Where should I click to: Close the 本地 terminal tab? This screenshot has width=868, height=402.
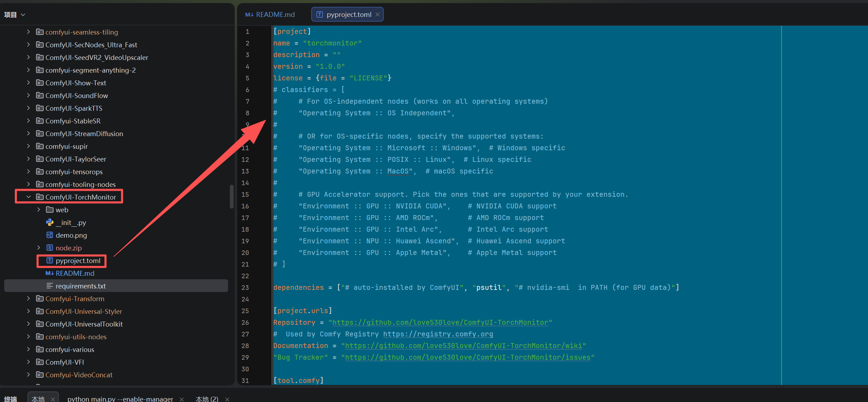coord(53,399)
